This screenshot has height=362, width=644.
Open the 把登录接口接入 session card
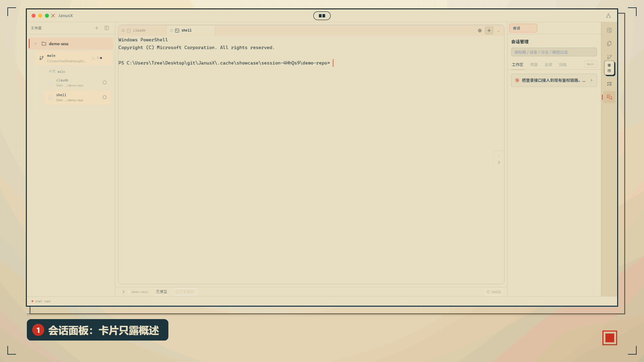554,80
